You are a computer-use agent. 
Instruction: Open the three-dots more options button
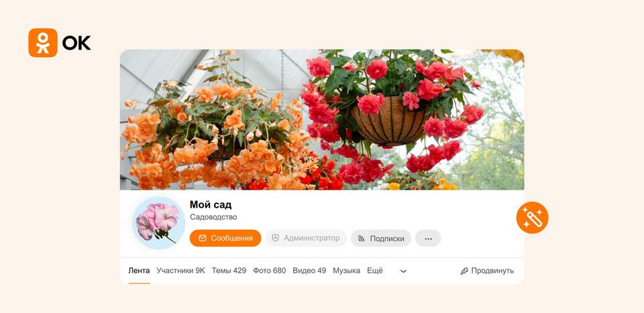coord(428,239)
